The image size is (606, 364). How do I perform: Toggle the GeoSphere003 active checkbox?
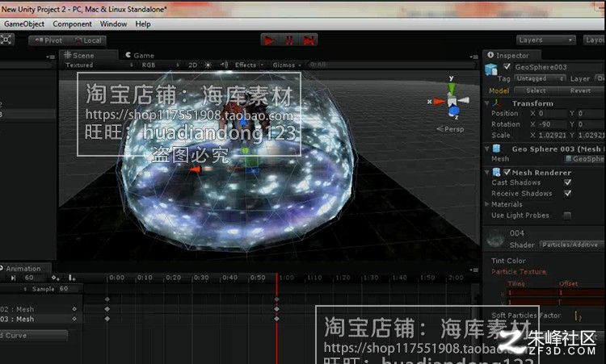tap(507, 66)
